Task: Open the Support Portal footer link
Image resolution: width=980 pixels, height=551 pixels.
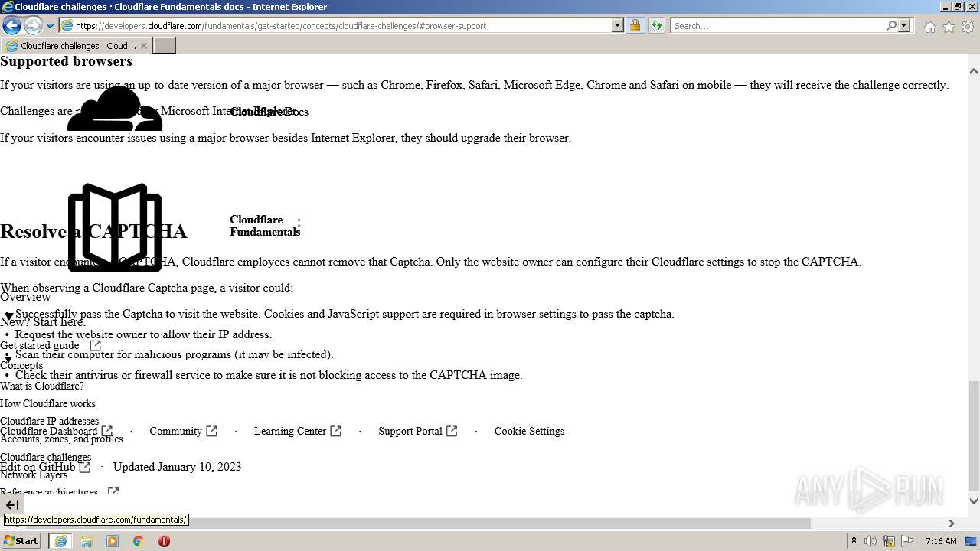Action: (x=410, y=432)
